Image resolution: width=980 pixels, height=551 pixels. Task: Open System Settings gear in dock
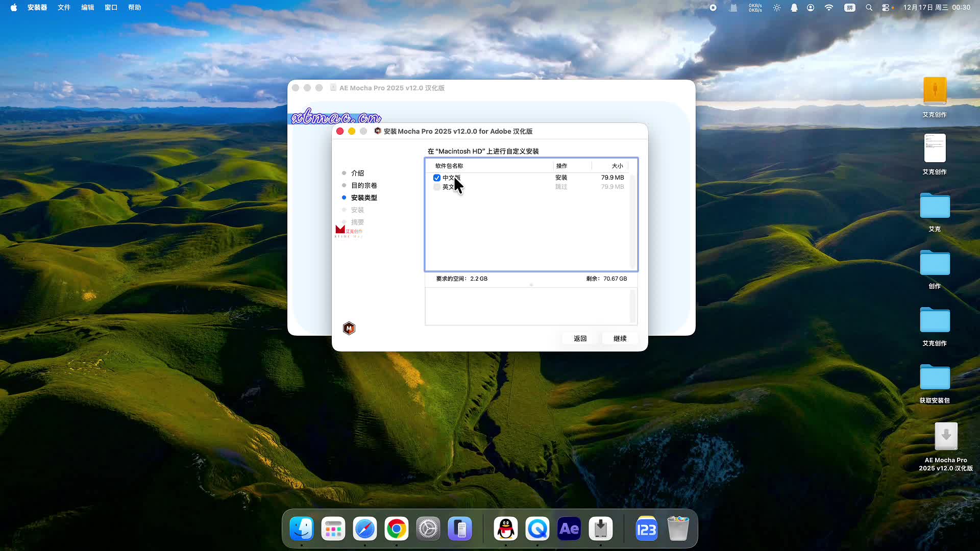(428, 529)
